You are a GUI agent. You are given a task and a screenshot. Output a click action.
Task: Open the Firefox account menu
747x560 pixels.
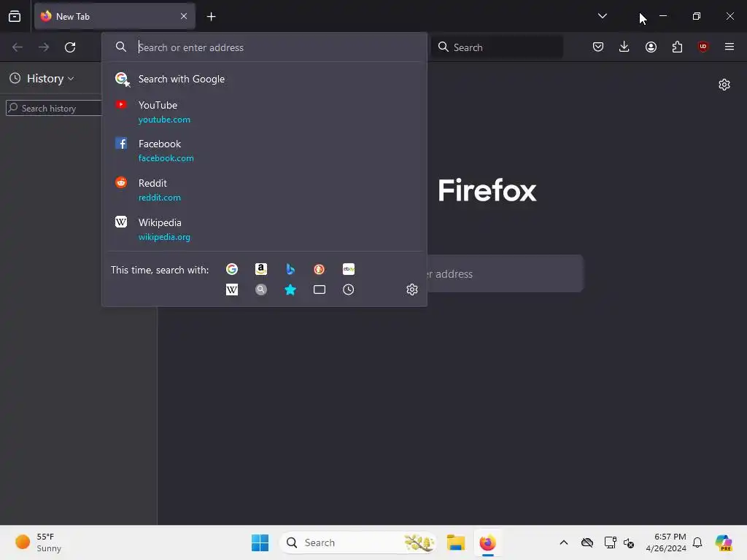click(651, 47)
